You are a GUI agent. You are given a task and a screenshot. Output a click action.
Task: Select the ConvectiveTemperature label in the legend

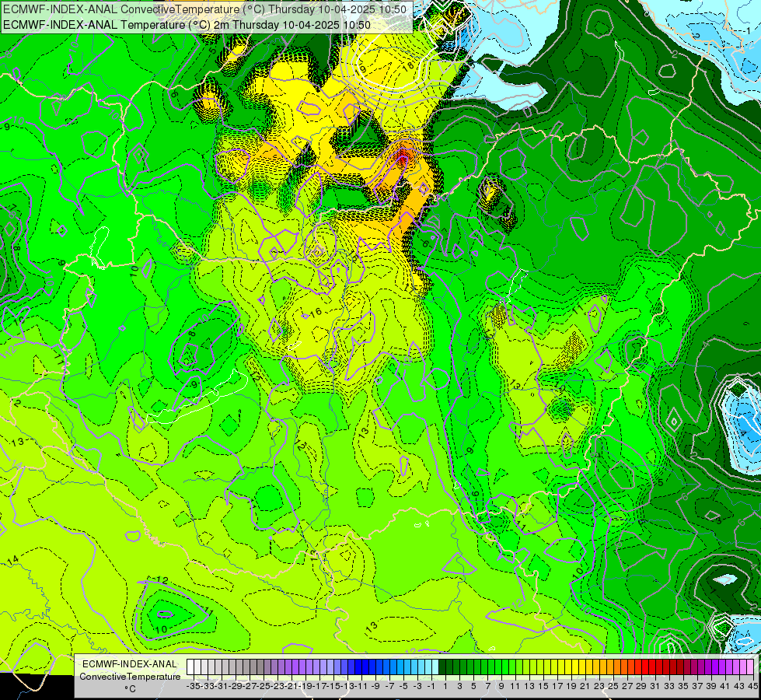click(130, 677)
